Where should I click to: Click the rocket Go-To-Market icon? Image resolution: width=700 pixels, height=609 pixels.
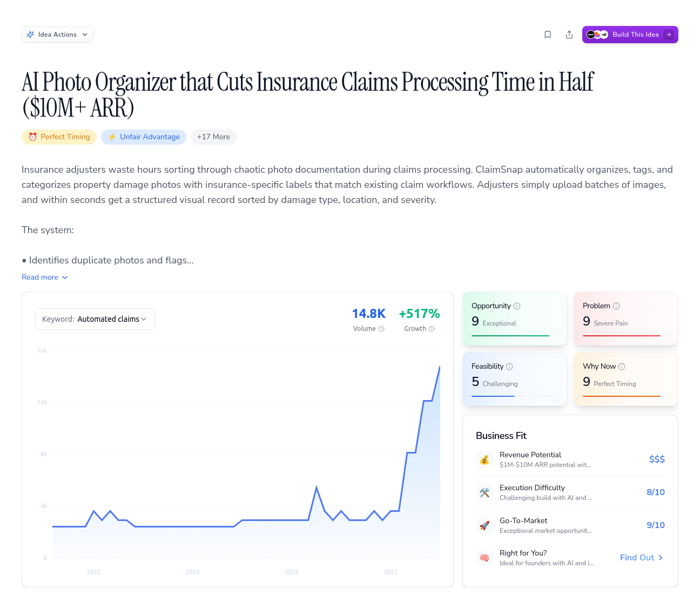click(484, 525)
